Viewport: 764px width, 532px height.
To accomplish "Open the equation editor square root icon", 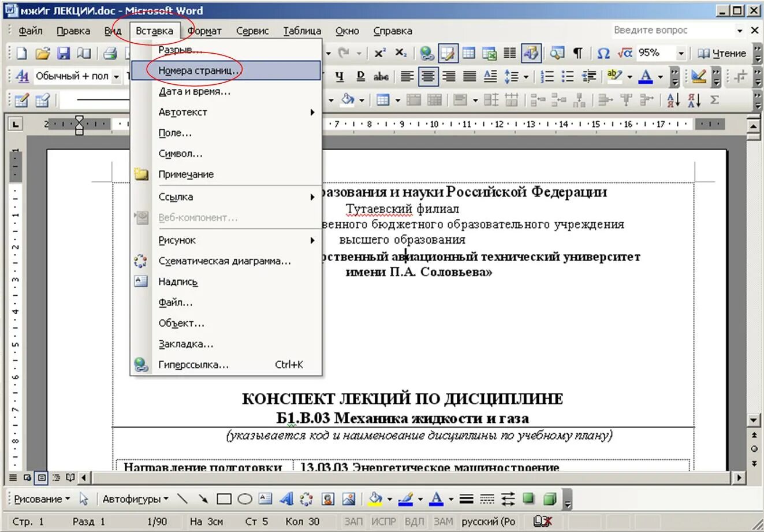I will coord(624,53).
